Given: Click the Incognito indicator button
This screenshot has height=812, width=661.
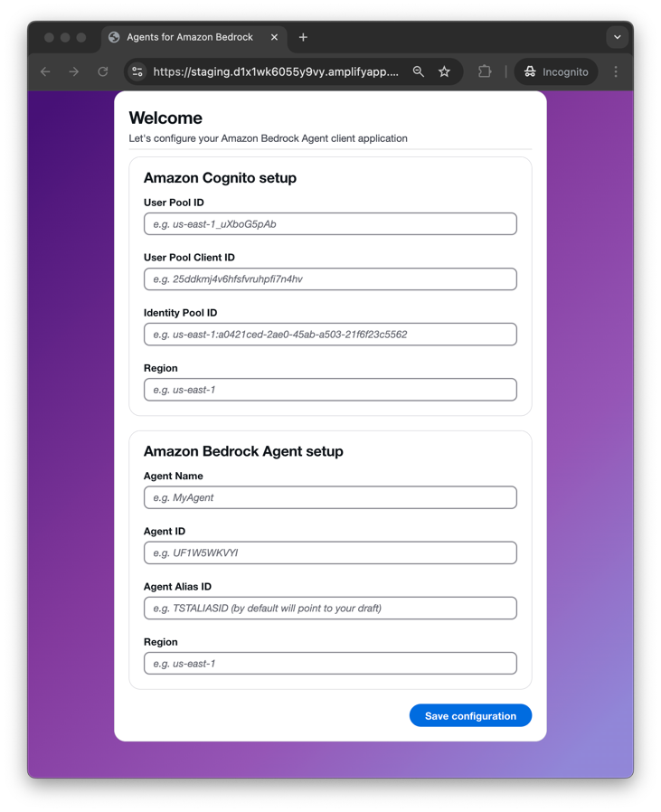Looking at the screenshot, I should [556, 71].
